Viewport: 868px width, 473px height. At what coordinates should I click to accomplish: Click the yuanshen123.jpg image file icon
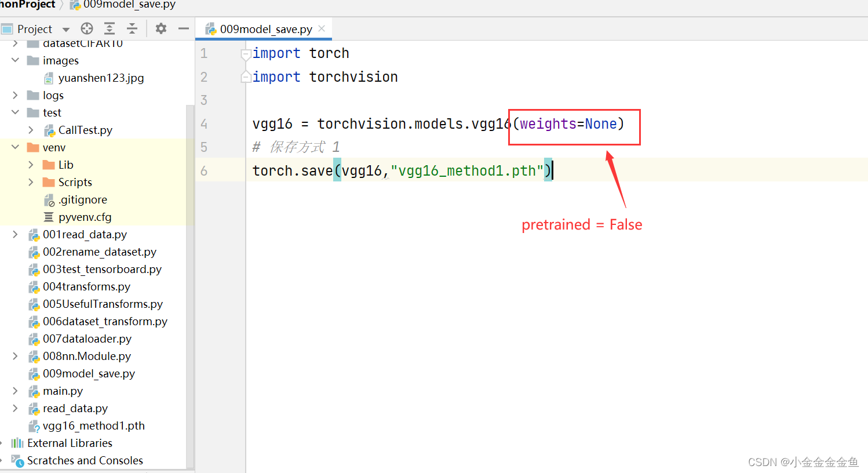coord(49,78)
